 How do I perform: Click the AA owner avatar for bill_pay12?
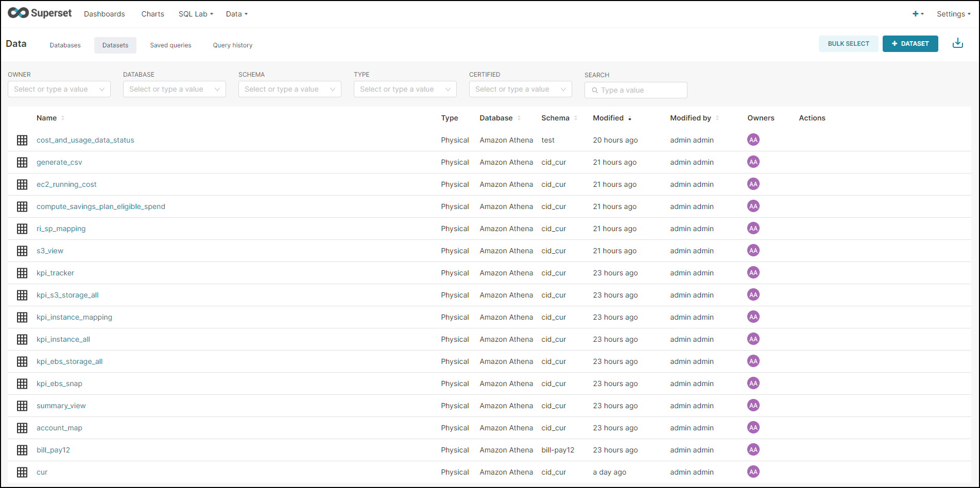coord(753,449)
